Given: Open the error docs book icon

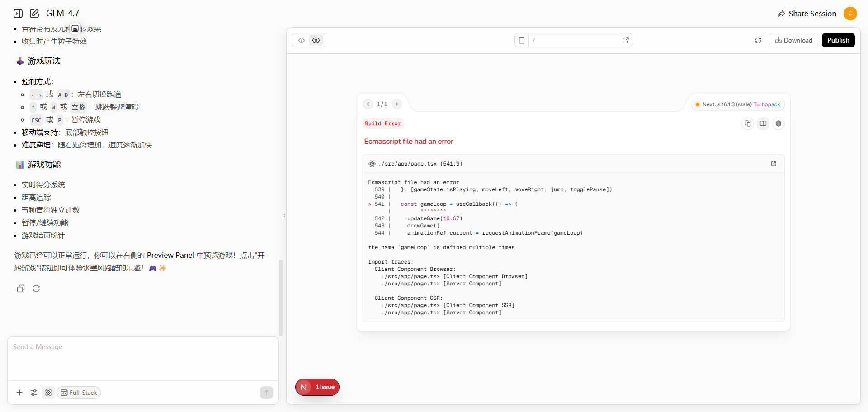Looking at the screenshot, I should point(763,123).
